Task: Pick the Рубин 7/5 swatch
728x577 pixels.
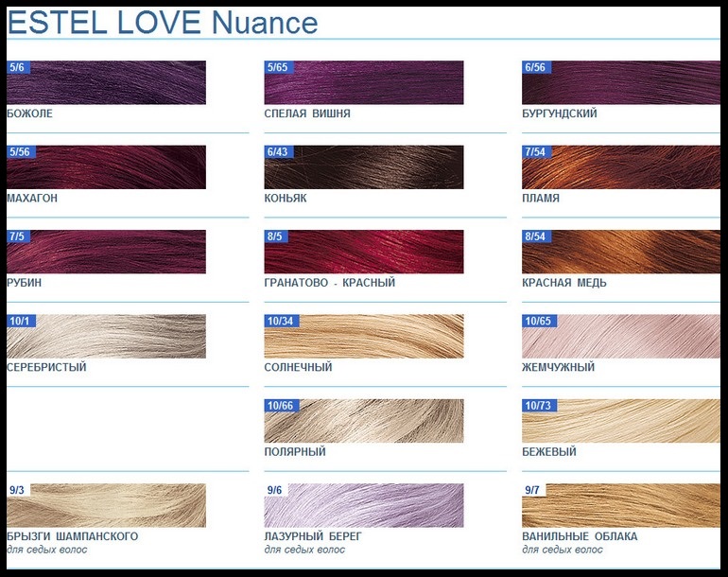Action: (106, 252)
